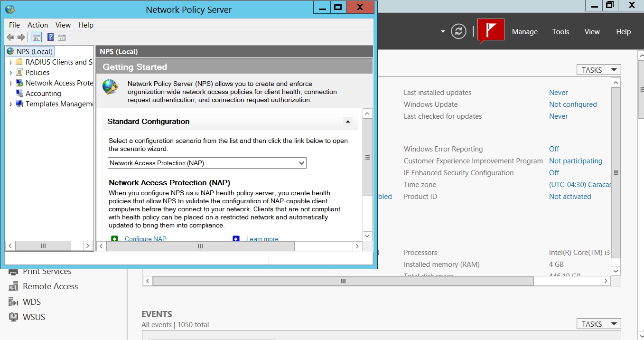The height and width of the screenshot is (340, 644).
Task: Click the Server Manager notifications flag
Action: [x=491, y=31]
